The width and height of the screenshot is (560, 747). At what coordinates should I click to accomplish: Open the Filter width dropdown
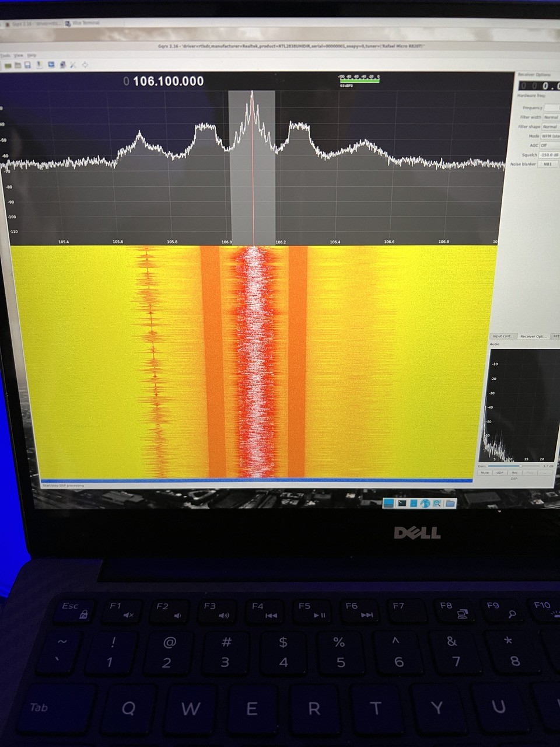(551, 117)
